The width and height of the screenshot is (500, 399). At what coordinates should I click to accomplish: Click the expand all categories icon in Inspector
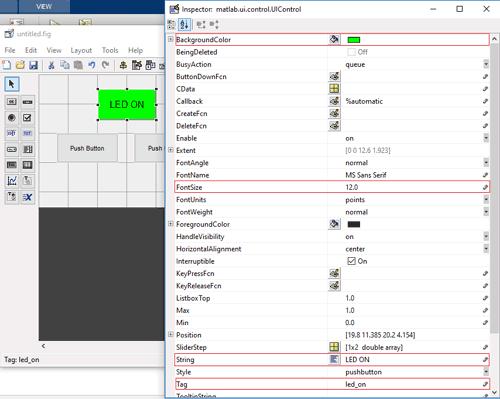click(201, 24)
